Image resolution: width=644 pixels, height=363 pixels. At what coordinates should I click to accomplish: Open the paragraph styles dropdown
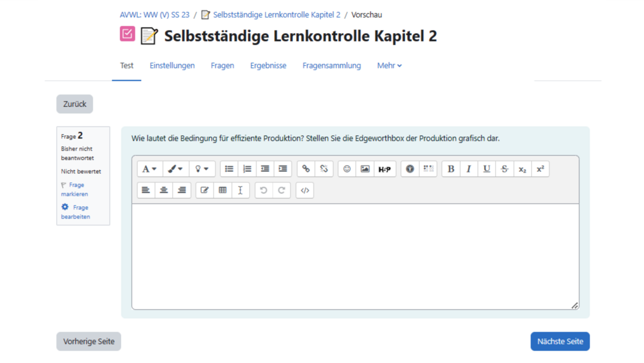tap(150, 169)
